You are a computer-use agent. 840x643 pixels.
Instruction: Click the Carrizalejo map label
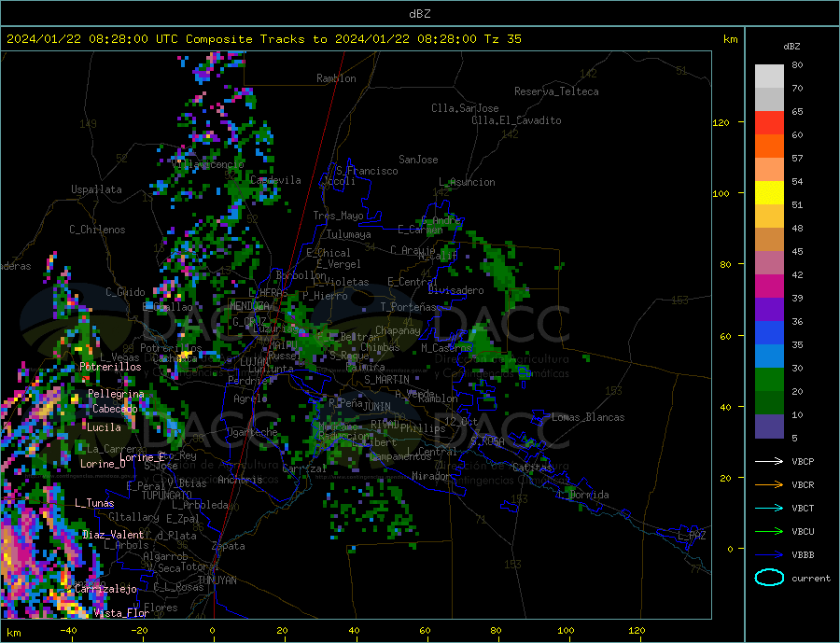coord(105,589)
